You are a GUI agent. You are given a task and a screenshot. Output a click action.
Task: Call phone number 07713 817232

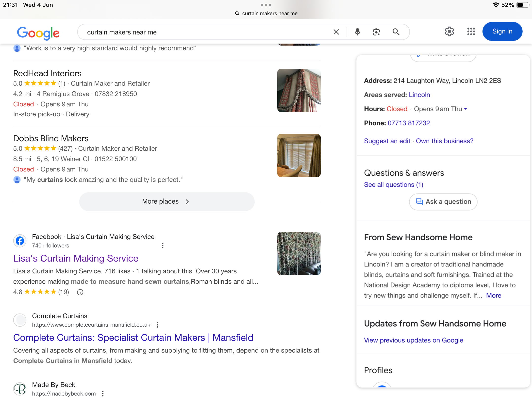coord(409,123)
